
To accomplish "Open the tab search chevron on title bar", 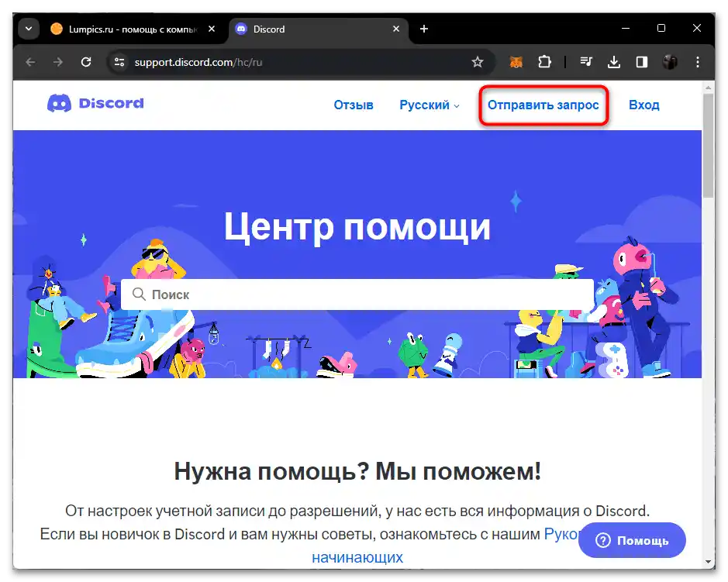I will pyautogui.click(x=28, y=28).
